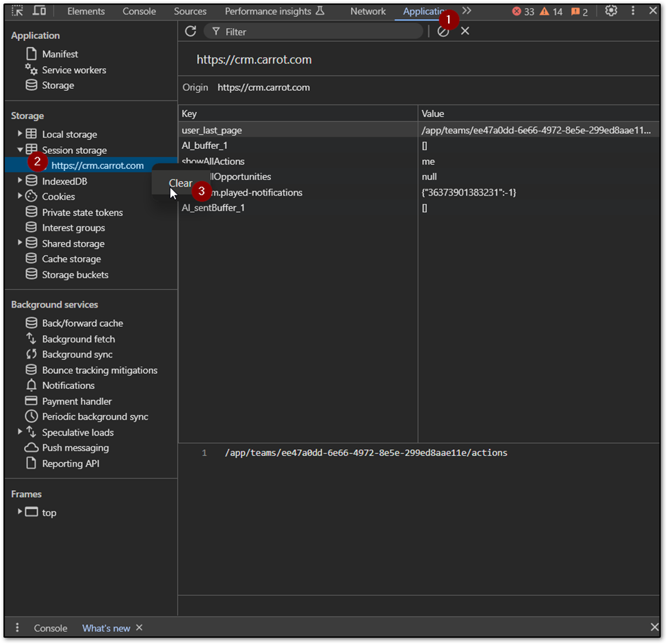Close the What's new drawer tab
667x644 pixels.
[x=139, y=628]
